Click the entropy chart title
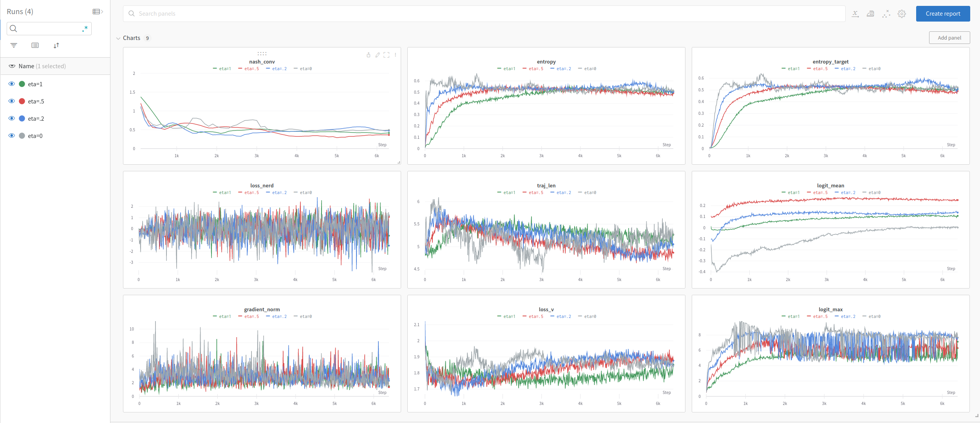 (x=546, y=62)
